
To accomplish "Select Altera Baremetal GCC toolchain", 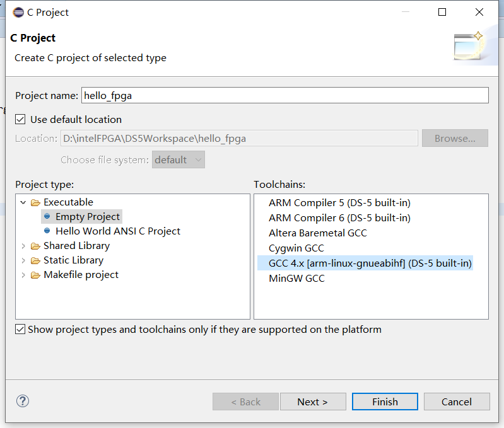I will click(317, 233).
